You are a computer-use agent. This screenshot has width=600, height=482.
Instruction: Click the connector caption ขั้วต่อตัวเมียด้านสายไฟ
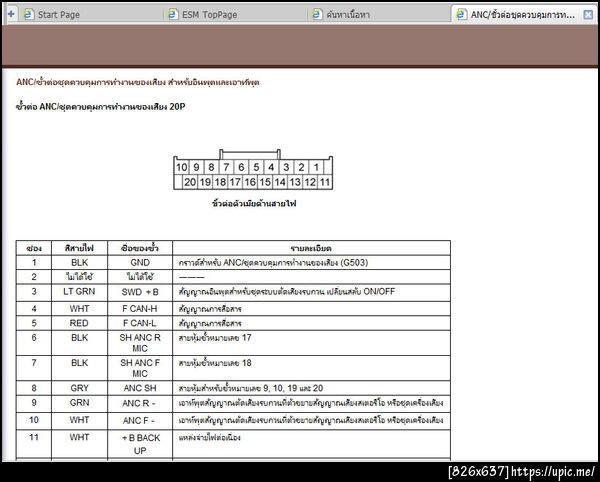click(x=254, y=204)
